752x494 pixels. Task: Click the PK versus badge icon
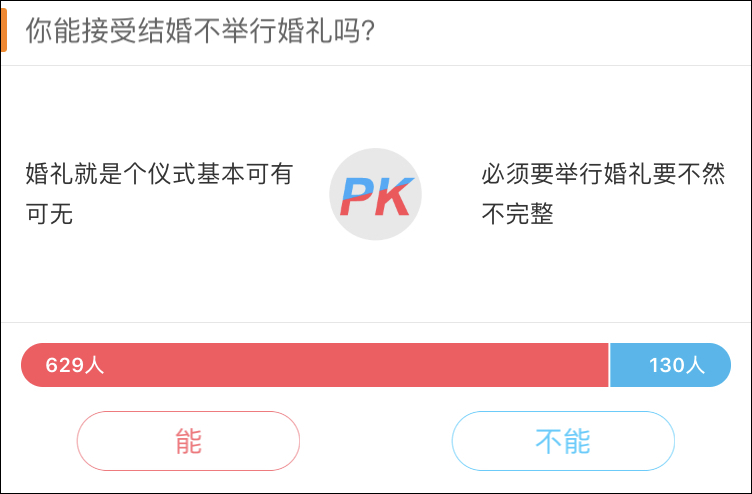(375, 195)
